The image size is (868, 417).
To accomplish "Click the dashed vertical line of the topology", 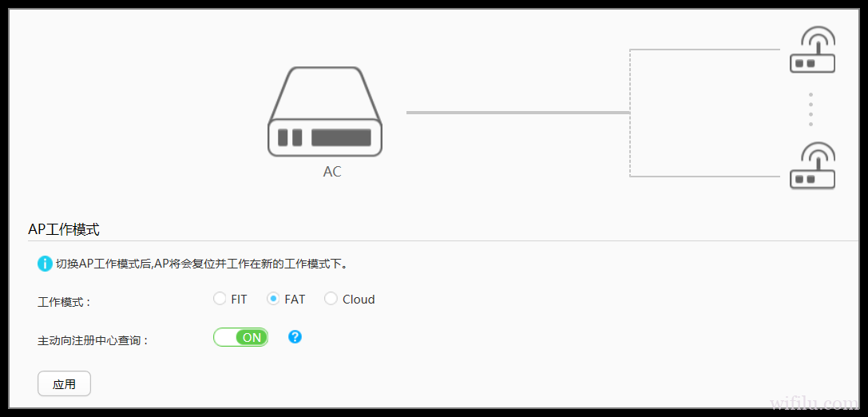I will coord(630,113).
